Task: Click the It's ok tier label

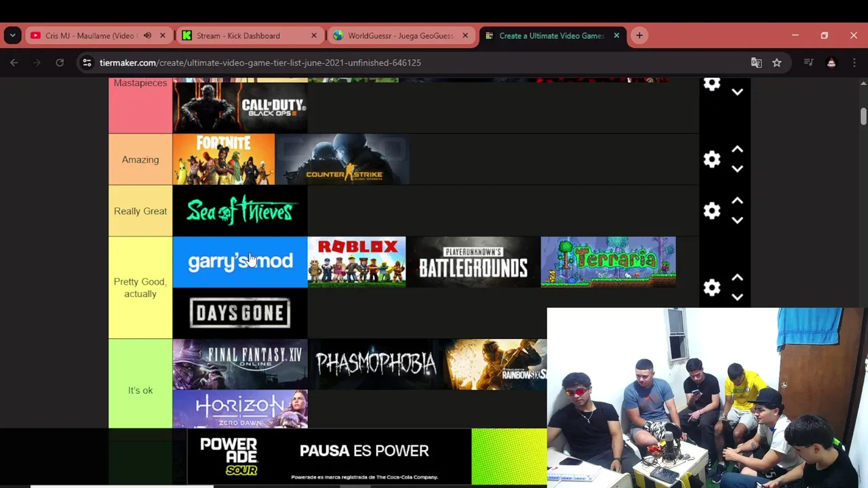Action: [x=140, y=390]
